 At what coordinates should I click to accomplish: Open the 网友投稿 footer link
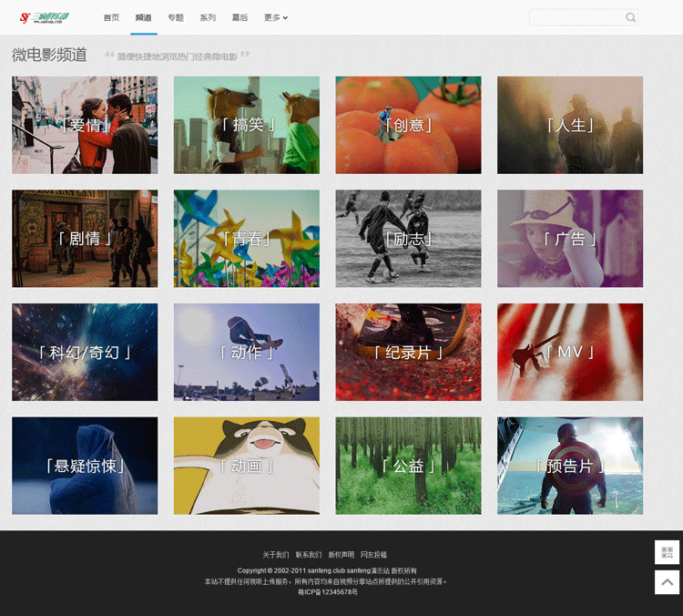tap(373, 555)
